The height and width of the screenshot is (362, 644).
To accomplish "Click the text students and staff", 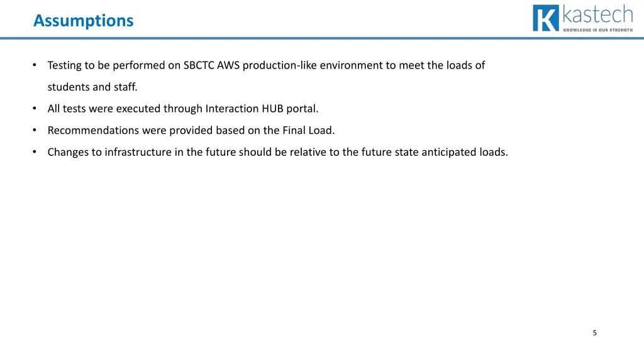I will click(92, 87).
